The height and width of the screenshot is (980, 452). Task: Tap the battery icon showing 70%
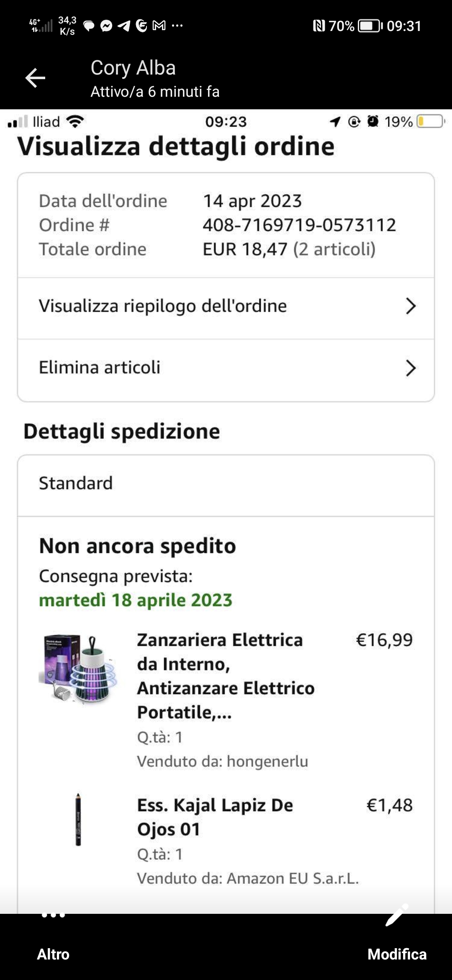pos(370,26)
